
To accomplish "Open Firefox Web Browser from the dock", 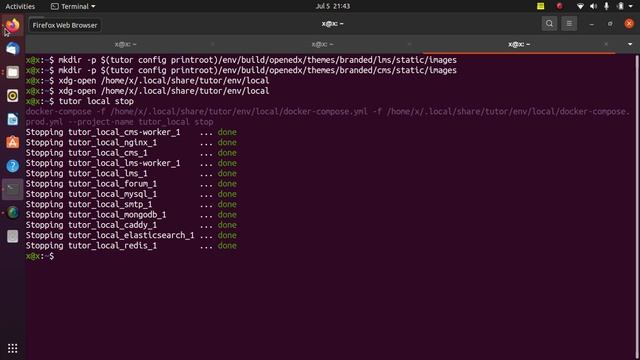I will click(x=13, y=25).
